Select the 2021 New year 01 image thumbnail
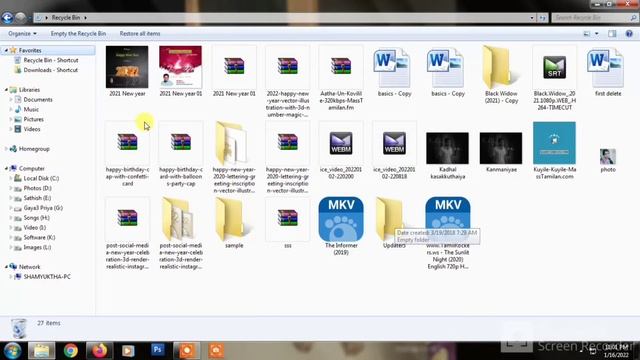Screen dimensions: 640x360 (180, 67)
